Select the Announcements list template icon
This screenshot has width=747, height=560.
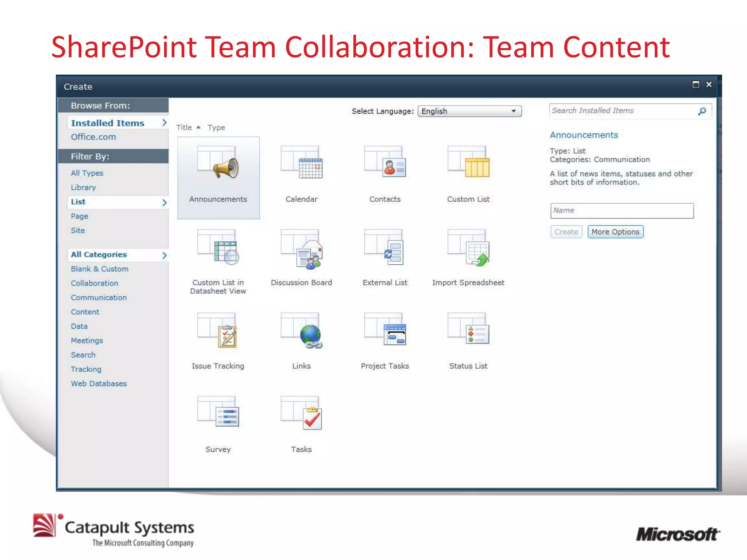[218, 162]
